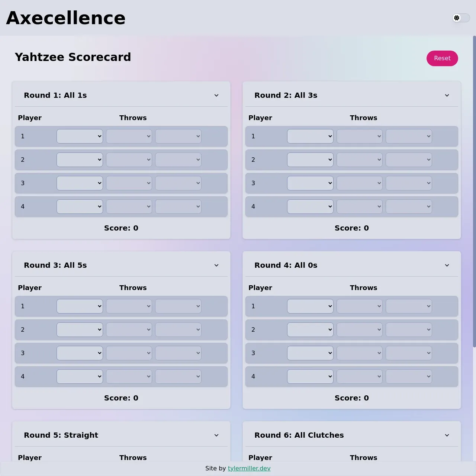The height and width of the screenshot is (476, 476).
Task: Click the Axecellence heading logo
Action: [x=65, y=18]
